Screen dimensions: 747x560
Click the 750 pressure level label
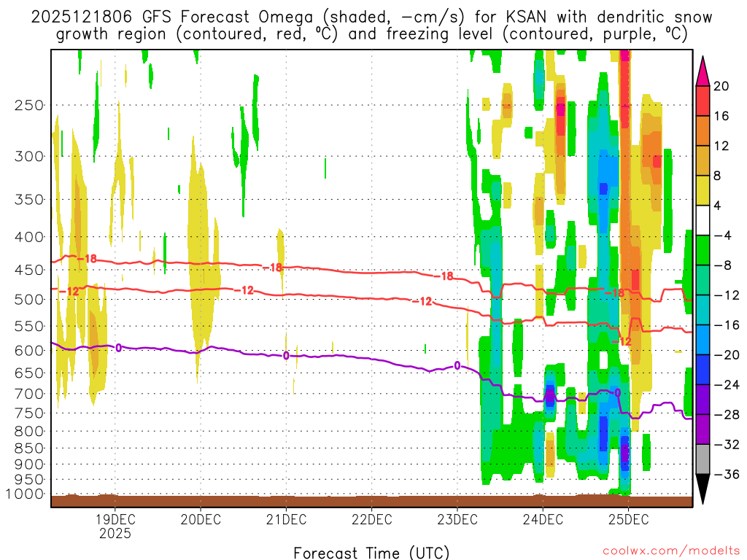29,413
